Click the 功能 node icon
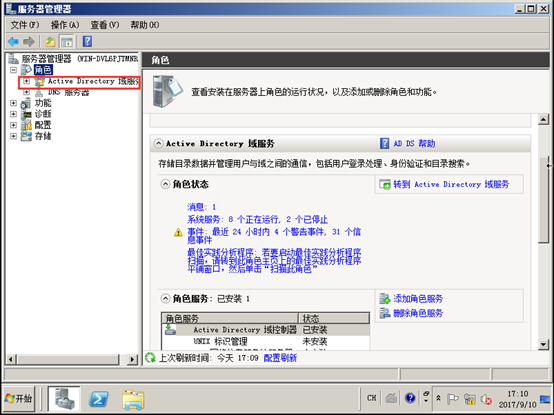This screenshot has height=415, width=554. pos(26,103)
